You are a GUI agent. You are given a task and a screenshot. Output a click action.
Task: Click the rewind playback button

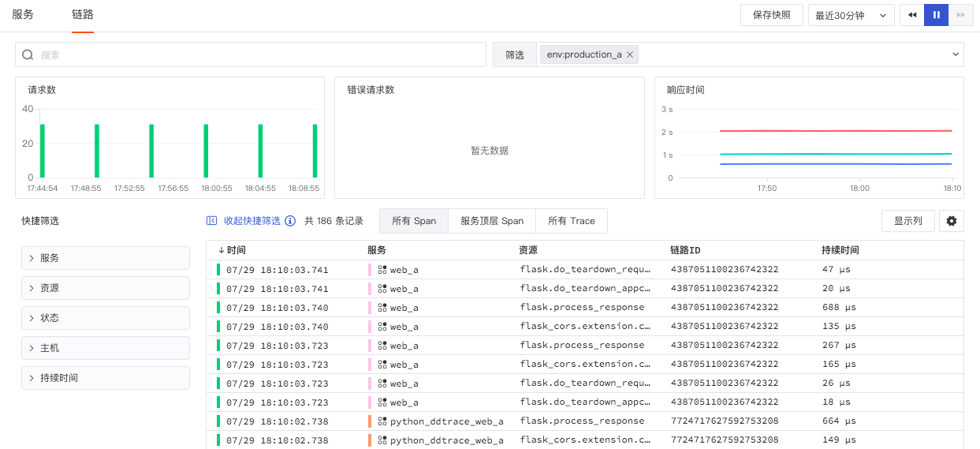click(912, 15)
